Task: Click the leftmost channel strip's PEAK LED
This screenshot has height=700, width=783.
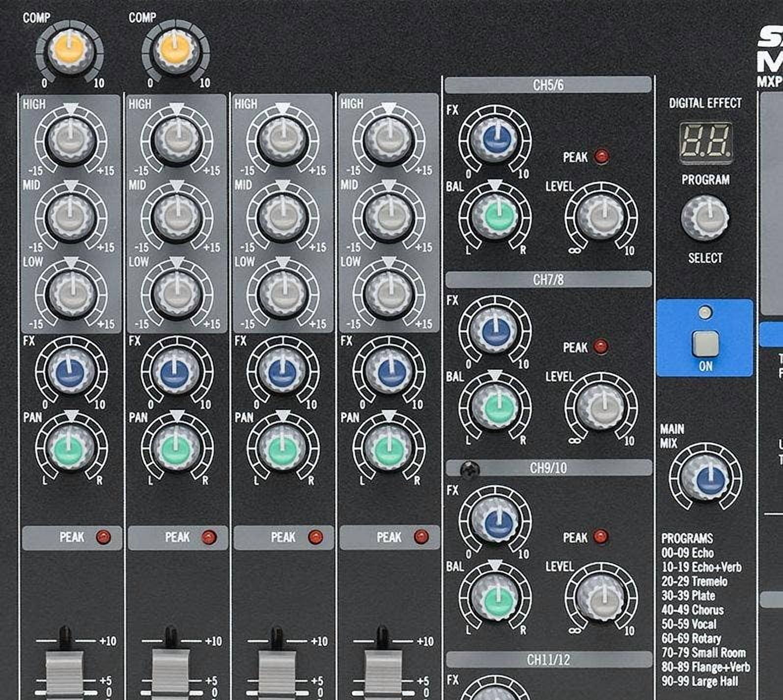Action: [x=104, y=537]
